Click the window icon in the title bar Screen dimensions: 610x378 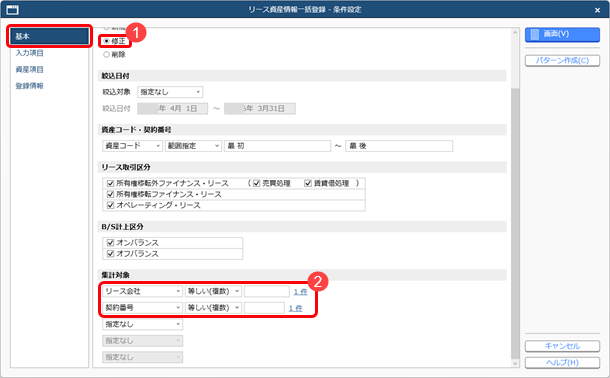click(x=12, y=10)
